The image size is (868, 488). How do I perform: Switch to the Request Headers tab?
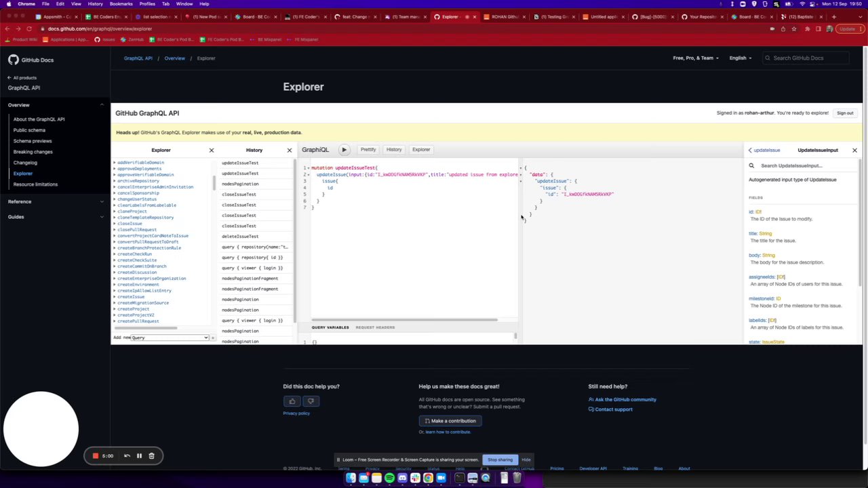click(375, 327)
